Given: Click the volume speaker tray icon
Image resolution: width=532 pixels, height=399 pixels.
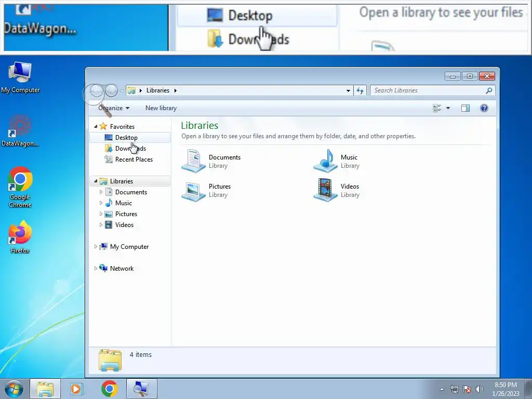Looking at the screenshot, I should tap(480, 389).
